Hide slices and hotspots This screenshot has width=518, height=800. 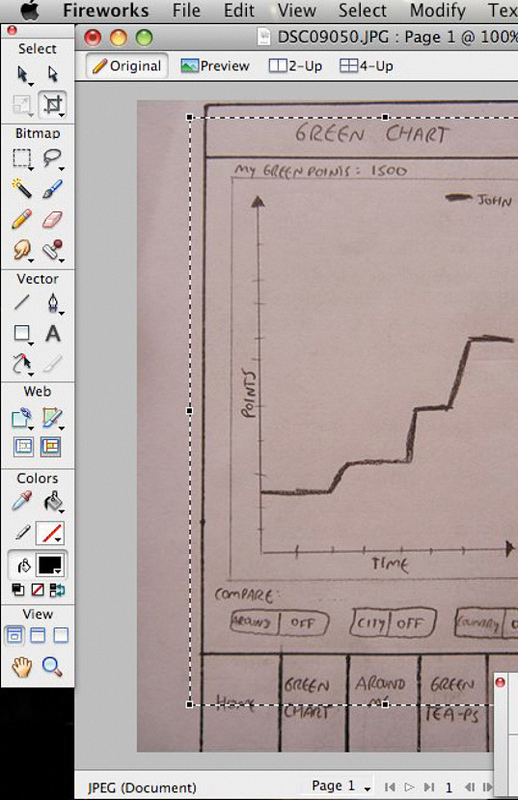click(23, 447)
